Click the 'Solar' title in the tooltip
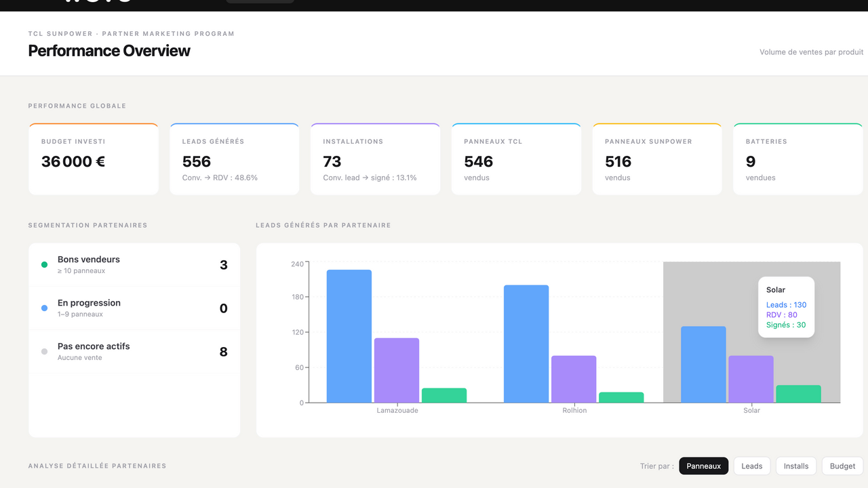 776,290
